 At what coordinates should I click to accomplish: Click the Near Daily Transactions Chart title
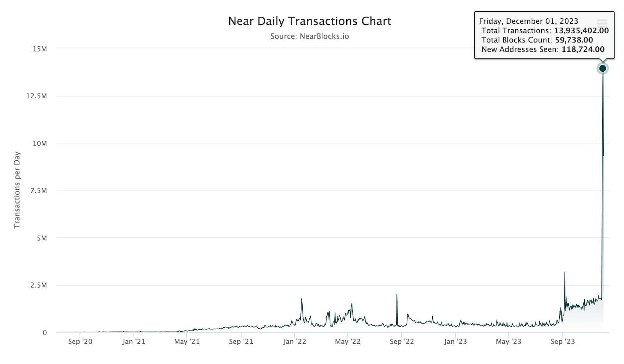point(310,21)
